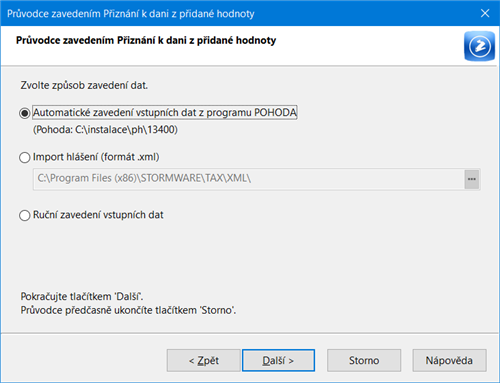Screen dimensions: 500x383
Task: Open the browse button beside the XML path
Action: 472,179
